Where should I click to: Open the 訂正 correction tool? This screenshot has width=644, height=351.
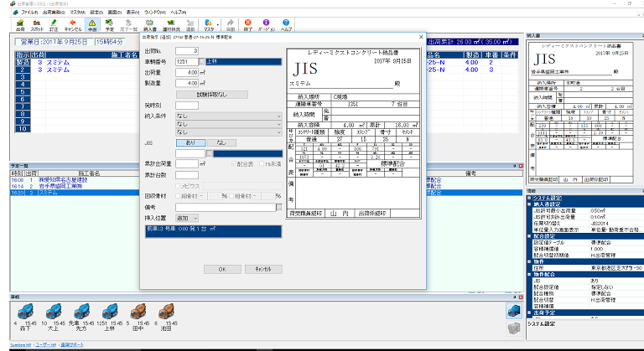click(x=54, y=25)
